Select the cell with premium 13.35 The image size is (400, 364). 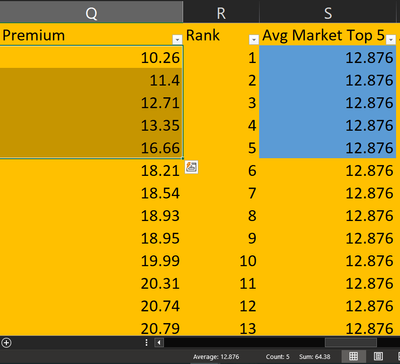pos(91,125)
